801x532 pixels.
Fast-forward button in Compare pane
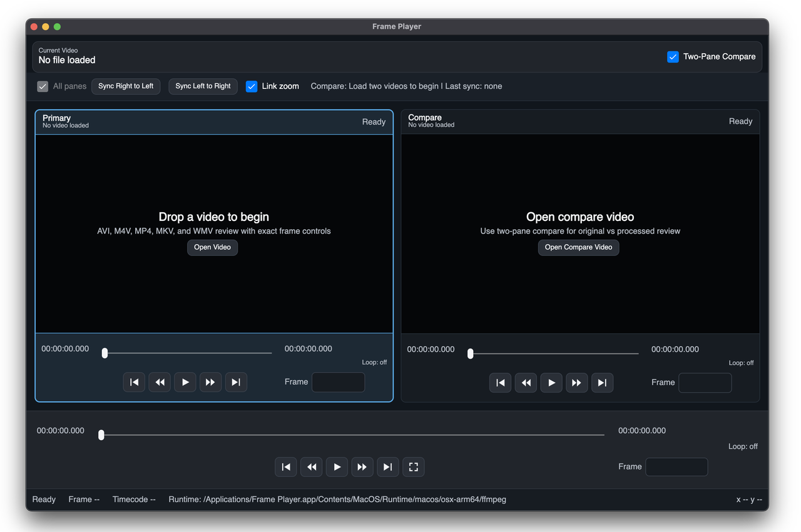(576, 382)
